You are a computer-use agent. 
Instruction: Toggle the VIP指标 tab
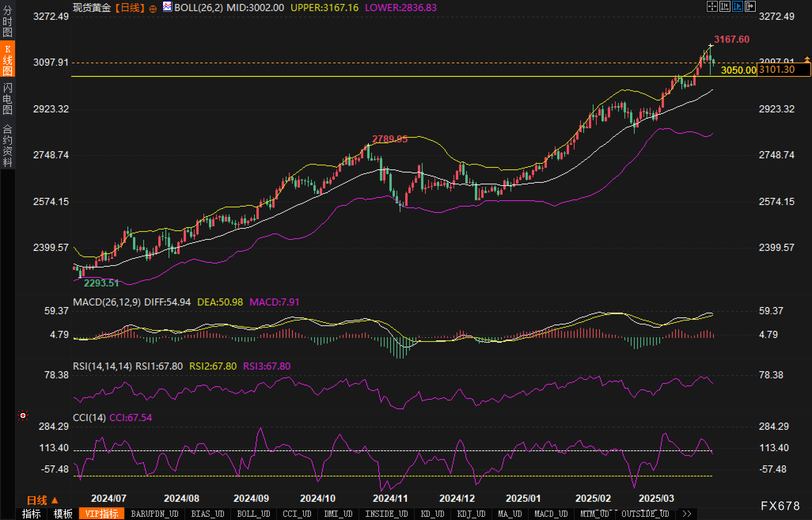point(102,514)
